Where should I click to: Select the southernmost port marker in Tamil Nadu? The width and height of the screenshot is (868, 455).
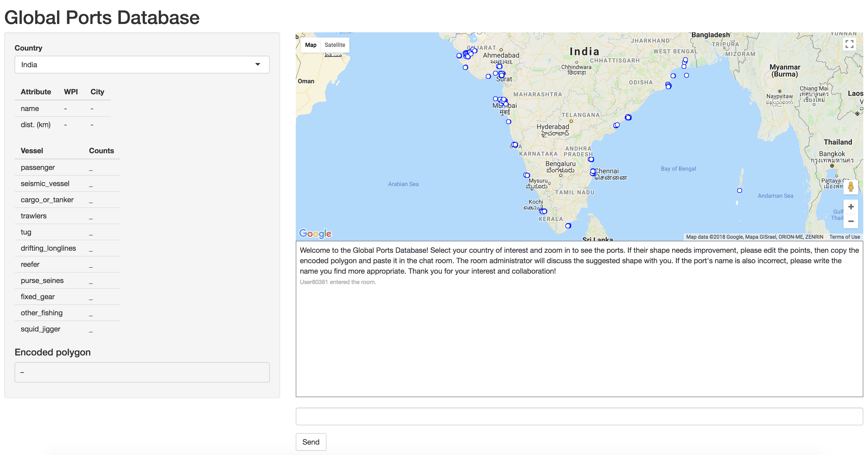click(568, 226)
